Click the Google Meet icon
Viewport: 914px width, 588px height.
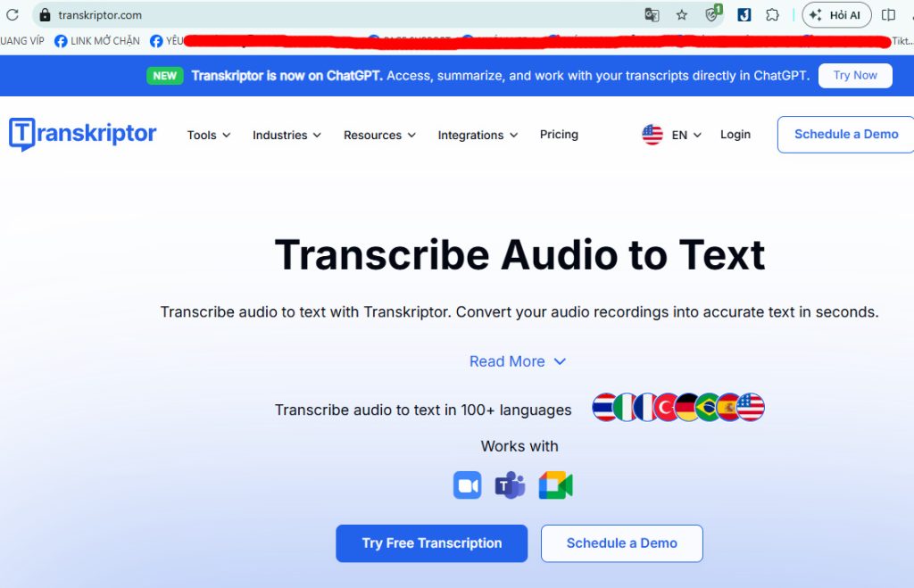tap(555, 485)
